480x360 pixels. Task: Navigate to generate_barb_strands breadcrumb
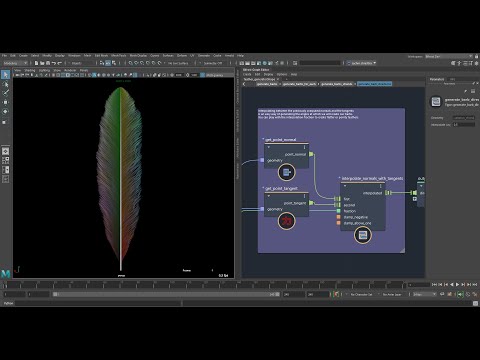pos(337,84)
